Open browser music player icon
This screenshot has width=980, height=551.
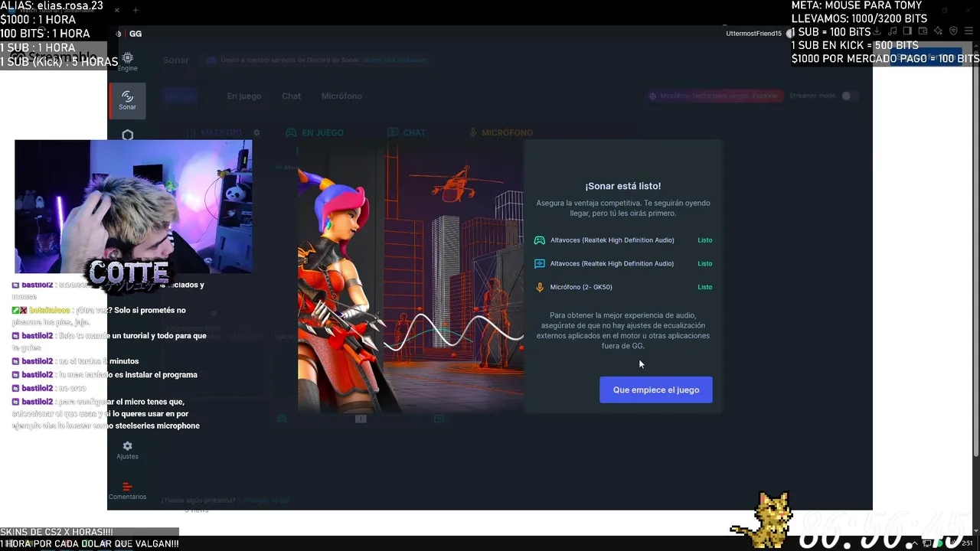892,31
